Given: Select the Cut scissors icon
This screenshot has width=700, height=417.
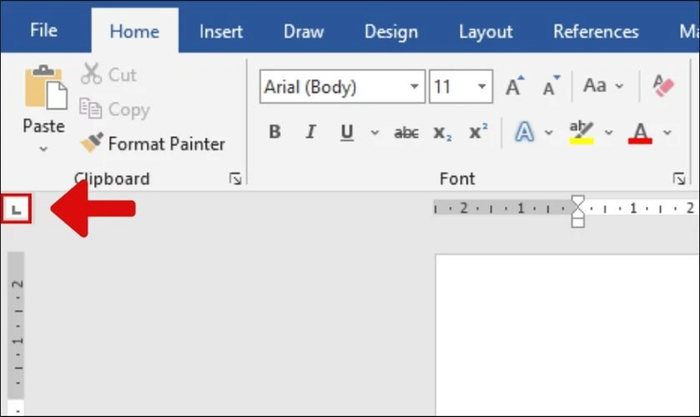Looking at the screenshot, I should click(x=92, y=74).
